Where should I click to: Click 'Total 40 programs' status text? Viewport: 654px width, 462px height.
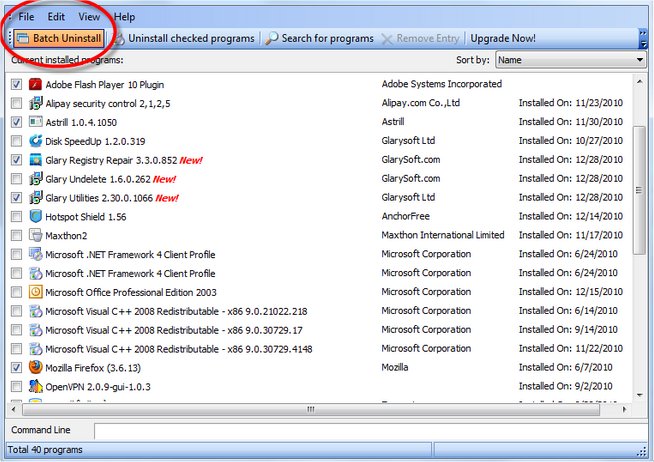(x=45, y=449)
